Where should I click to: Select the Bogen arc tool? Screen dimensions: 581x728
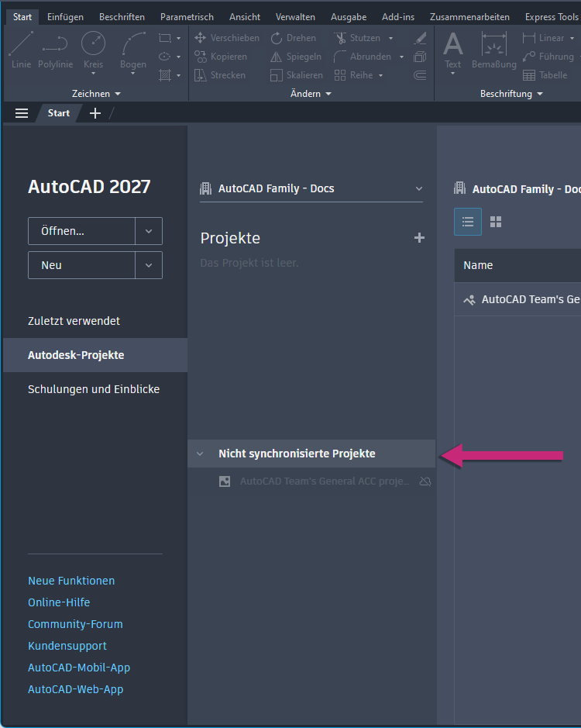[x=133, y=50]
